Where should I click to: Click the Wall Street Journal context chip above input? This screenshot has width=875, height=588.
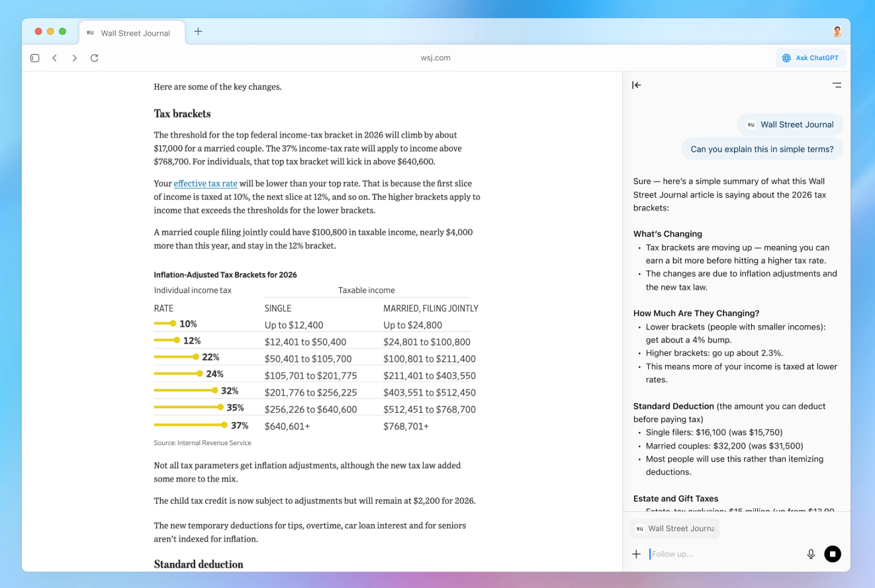click(675, 528)
